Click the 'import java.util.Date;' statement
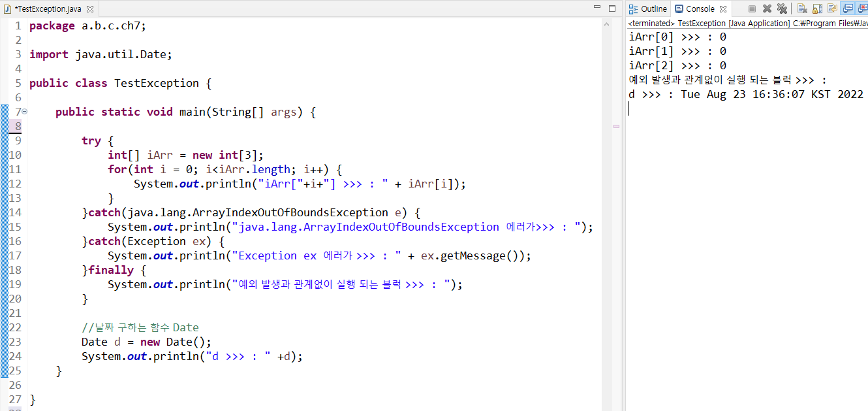The width and height of the screenshot is (868, 411). pos(101,54)
